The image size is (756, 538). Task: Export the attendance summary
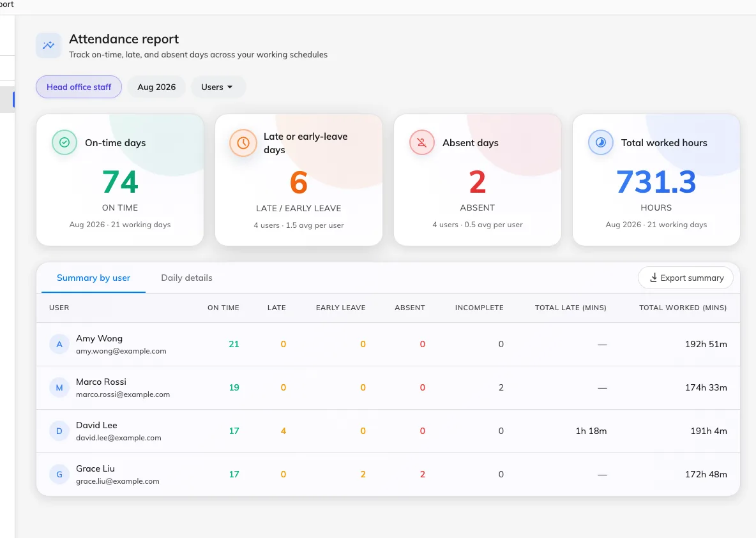click(x=686, y=278)
